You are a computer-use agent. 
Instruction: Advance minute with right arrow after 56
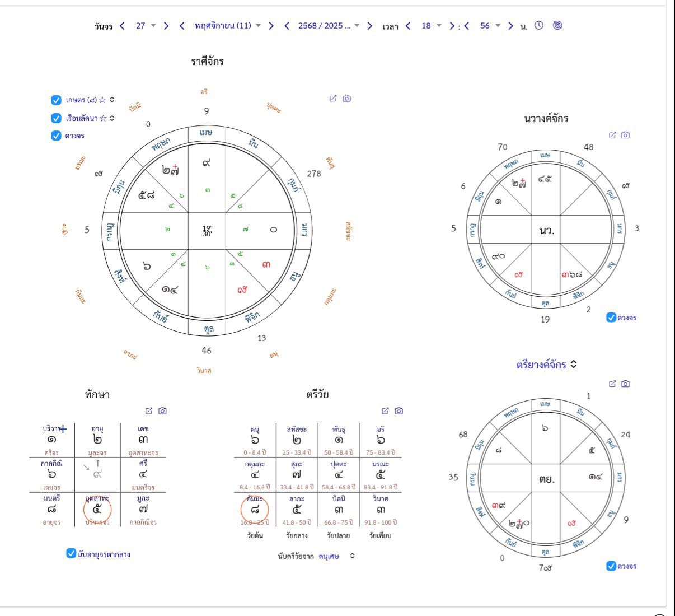tap(510, 26)
